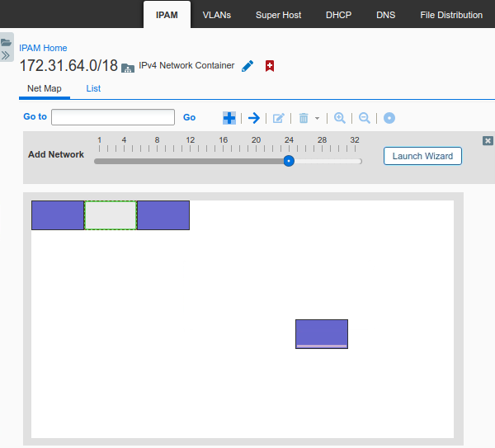Click the blue open network arrow icon

(x=254, y=118)
